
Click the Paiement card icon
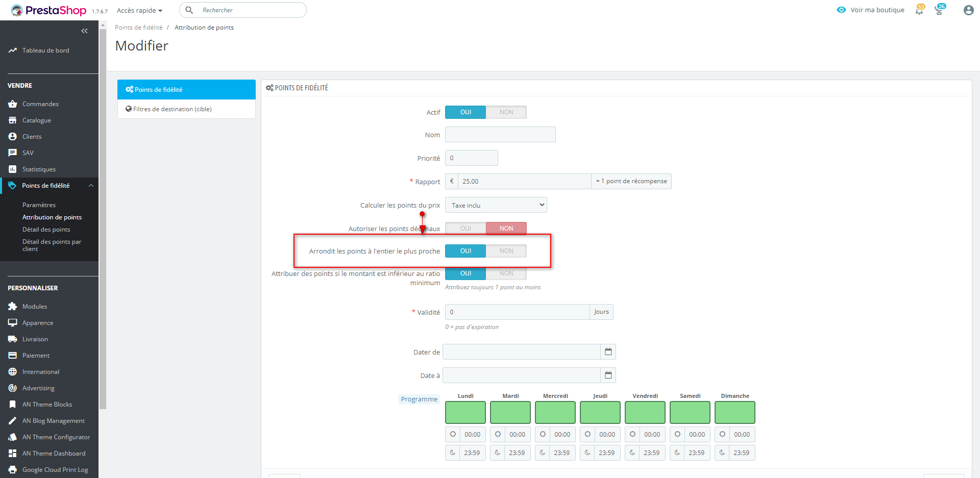(x=13, y=356)
